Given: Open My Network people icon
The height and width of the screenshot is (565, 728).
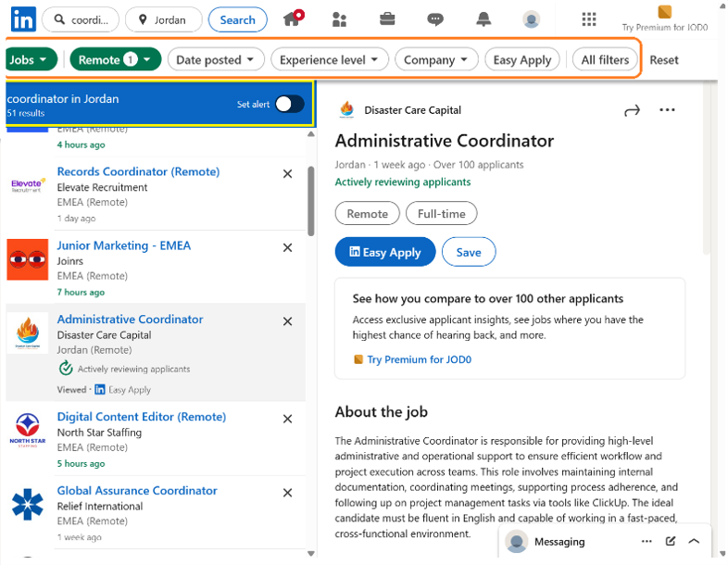Looking at the screenshot, I should [339, 19].
